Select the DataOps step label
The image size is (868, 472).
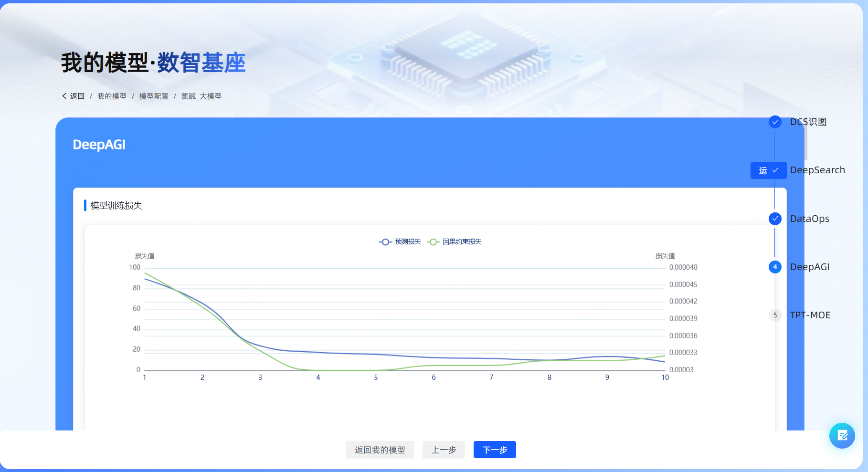(810, 219)
